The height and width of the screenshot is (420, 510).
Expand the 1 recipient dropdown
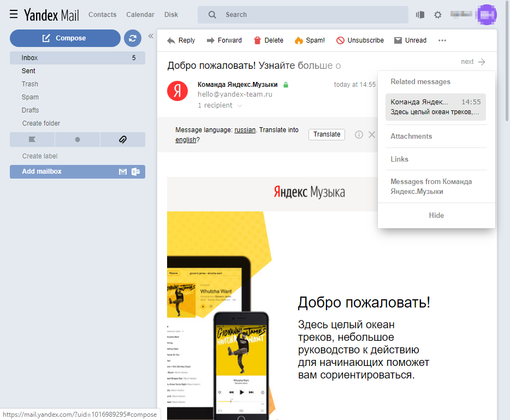tap(220, 105)
